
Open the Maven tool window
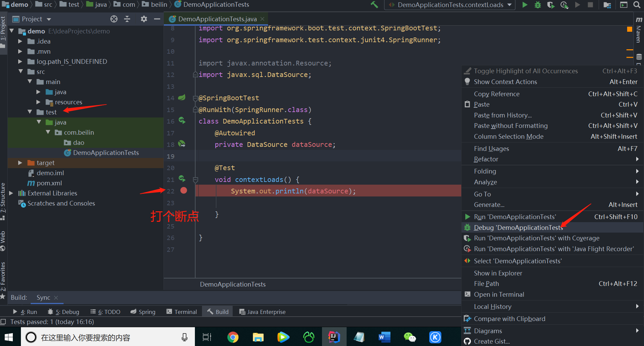(x=639, y=30)
